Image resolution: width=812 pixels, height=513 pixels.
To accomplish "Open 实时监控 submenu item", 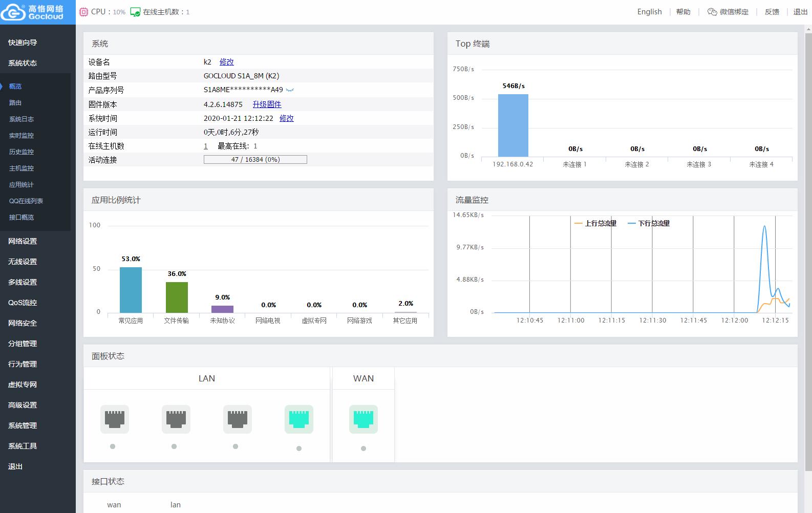I will click(22, 135).
